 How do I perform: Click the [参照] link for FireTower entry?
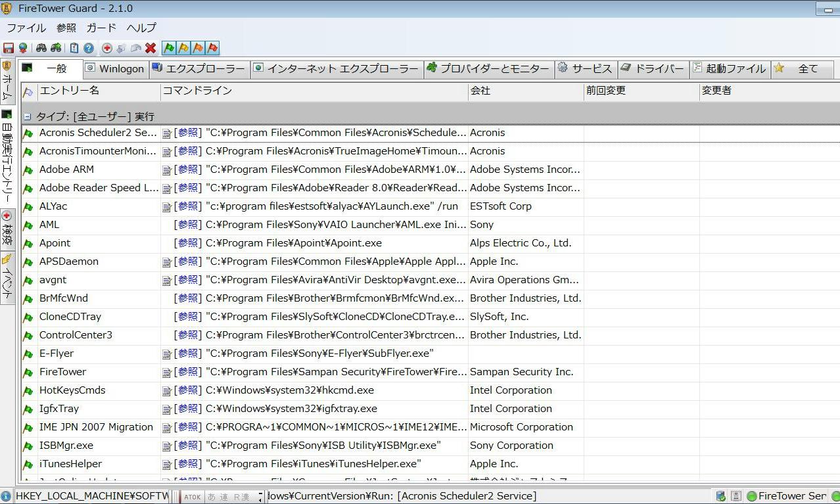click(188, 372)
